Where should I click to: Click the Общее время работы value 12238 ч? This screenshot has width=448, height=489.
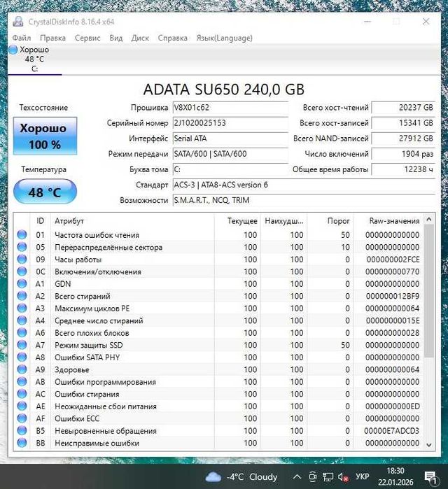tap(403, 169)
